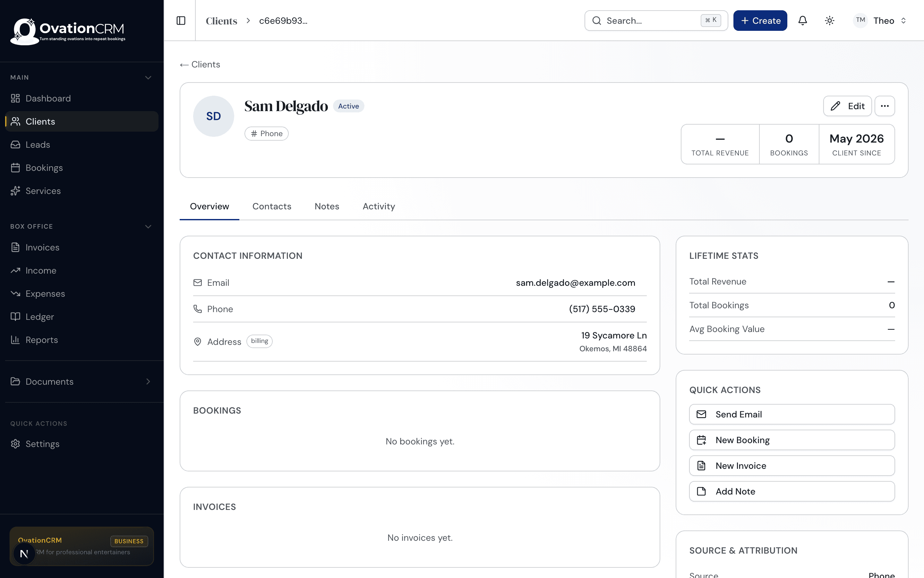This screenshot has width=924, height=578.
Task: Collapse the BOX OFFICE sidebar section
Action: (x=148, y=227)
